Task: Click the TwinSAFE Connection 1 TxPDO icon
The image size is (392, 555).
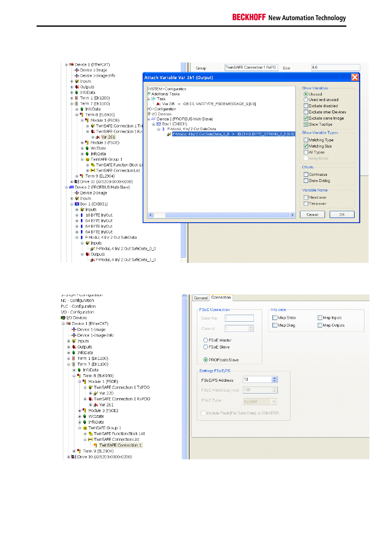Action: tap(90, 387)
